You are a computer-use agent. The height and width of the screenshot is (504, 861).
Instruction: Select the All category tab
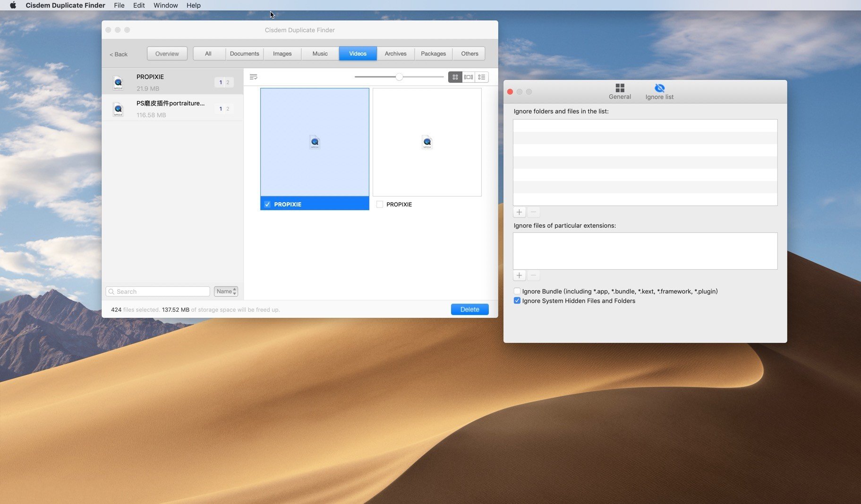pos(208,53)
